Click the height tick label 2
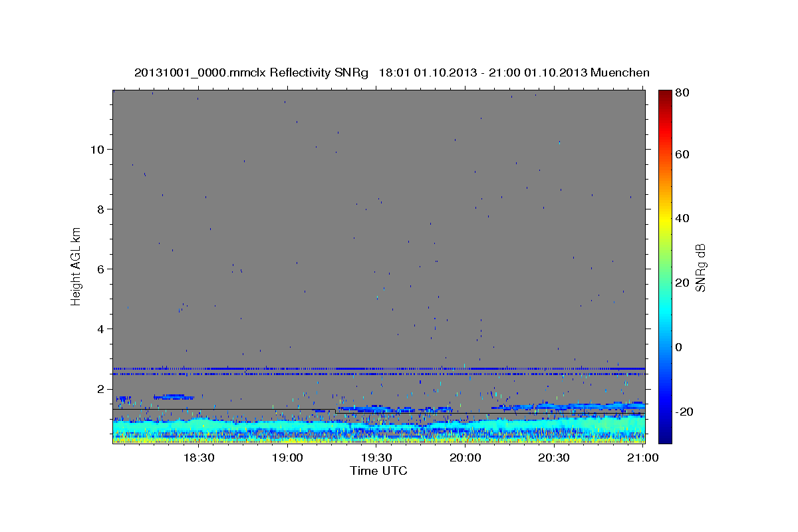The height and width of the screenshot is (532, 798). click(x=99, y=388)
